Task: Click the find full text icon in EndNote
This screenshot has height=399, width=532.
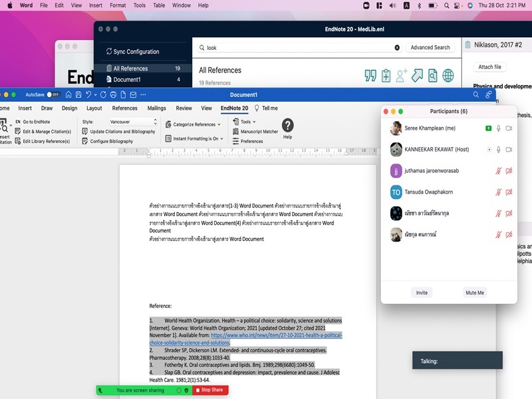Action: click(x=433, y=76)
